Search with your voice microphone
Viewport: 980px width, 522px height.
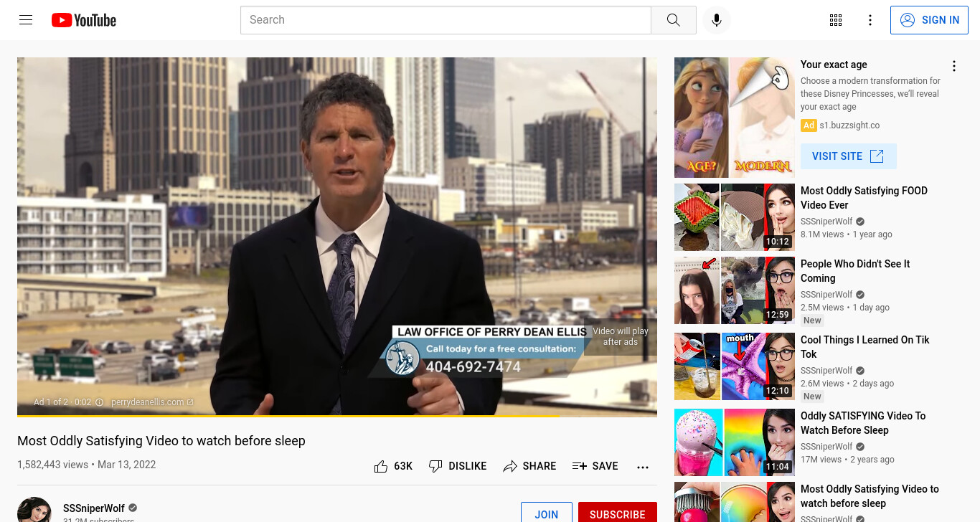click(x=716, y=20)
